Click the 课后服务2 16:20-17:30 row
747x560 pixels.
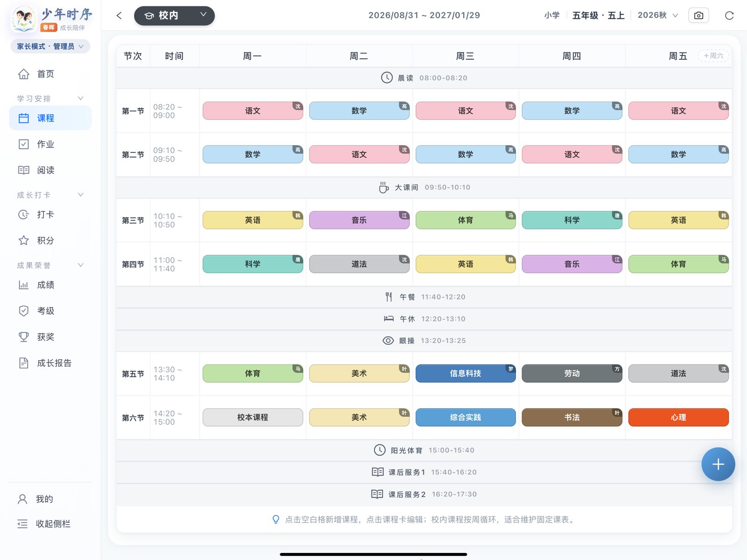click(424, 494)
